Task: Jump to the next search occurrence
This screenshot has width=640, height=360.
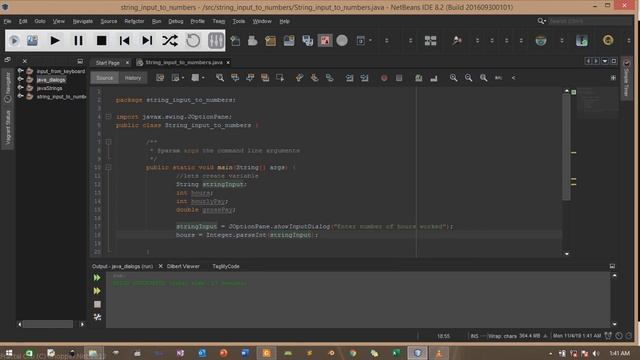Action: pos(250,78)
